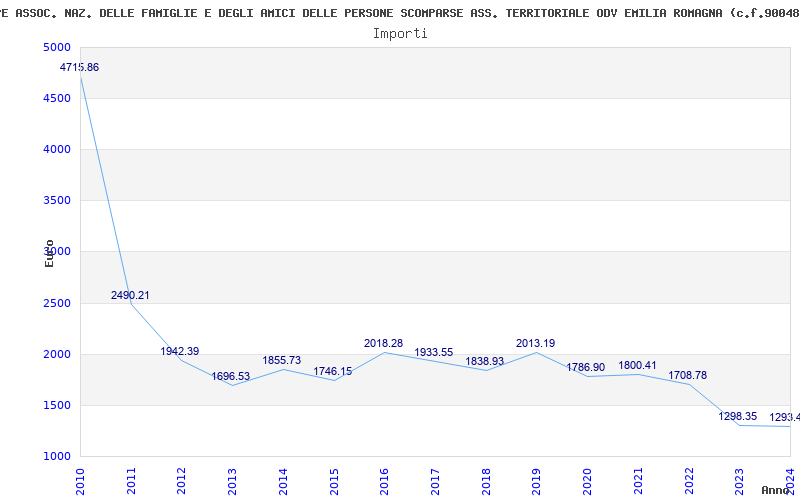The height and width of the screenshot is (500, 800).
Task: Select the 1800.41 value label
Action: [x=637, y=365]
